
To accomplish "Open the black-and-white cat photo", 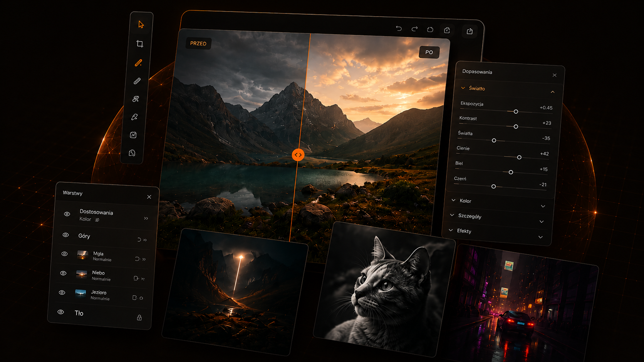I will click(384, 289).
